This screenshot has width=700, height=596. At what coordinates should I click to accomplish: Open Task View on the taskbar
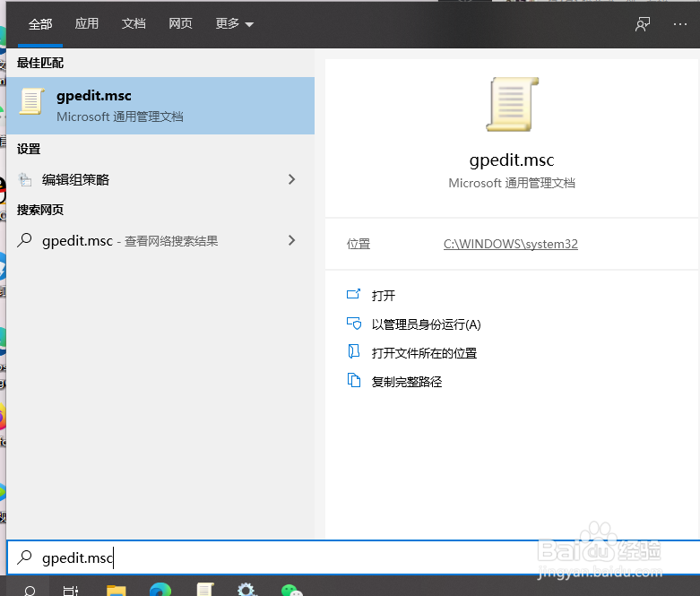click(71, 590)
